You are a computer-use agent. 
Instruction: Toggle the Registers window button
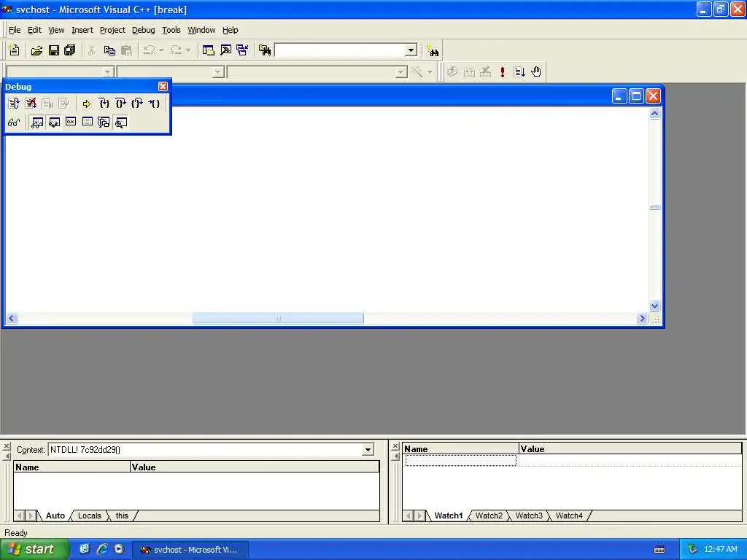(x=71, y=122)
